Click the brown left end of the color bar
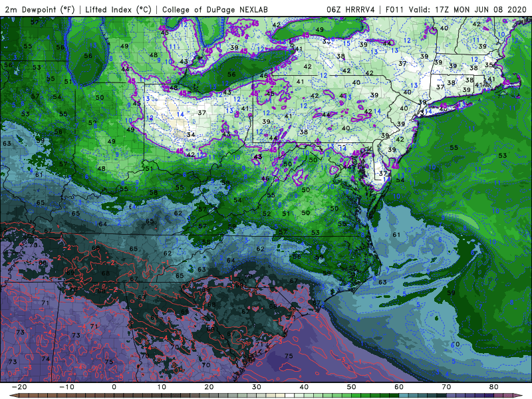Image resolution: width=532 pixels, height=399 pixels. coord(14,396)
